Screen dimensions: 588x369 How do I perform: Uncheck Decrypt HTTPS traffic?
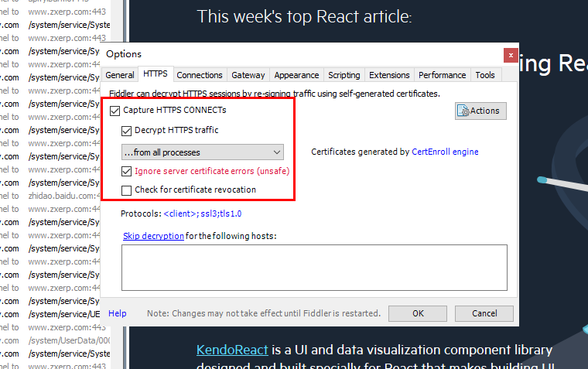[x=127, y=131]
